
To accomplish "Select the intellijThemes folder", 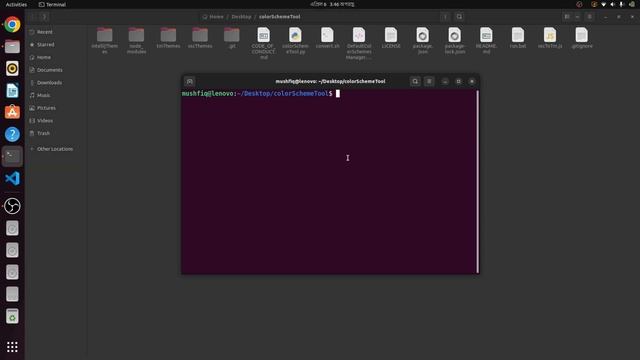I will [104, 41].
